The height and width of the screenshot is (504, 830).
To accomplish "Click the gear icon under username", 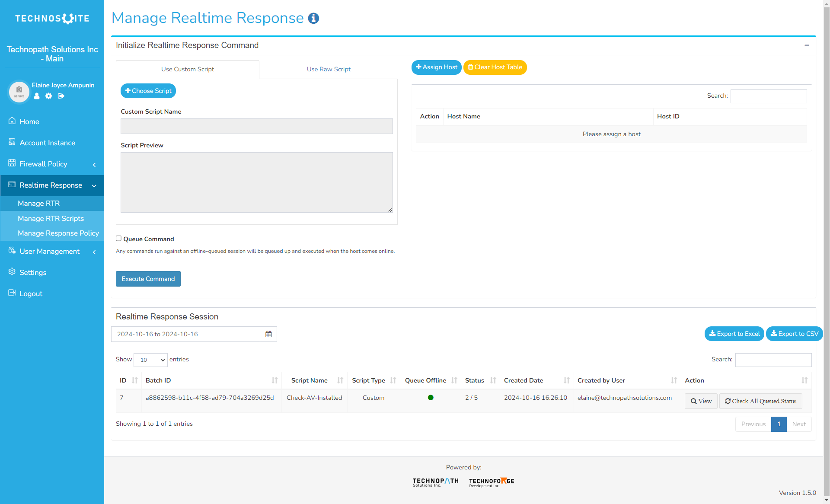I will click(x=49, y=96).
